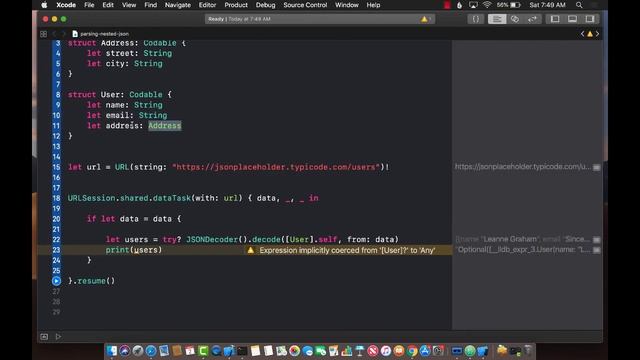
Task: Open the Navigate menu
Action: click(178, 5)
